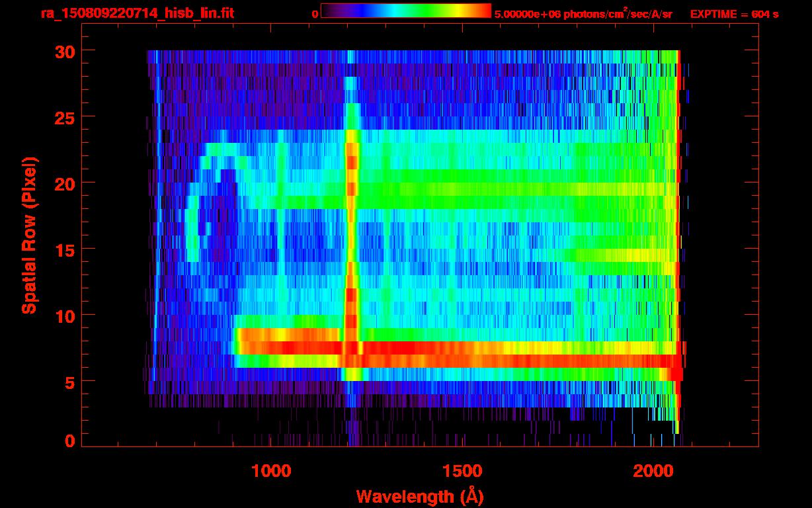The image size is (812, 508).
Task: Click the file name ra_150809220714_hisb_lin.fit
Action: (x=137, y=13)
